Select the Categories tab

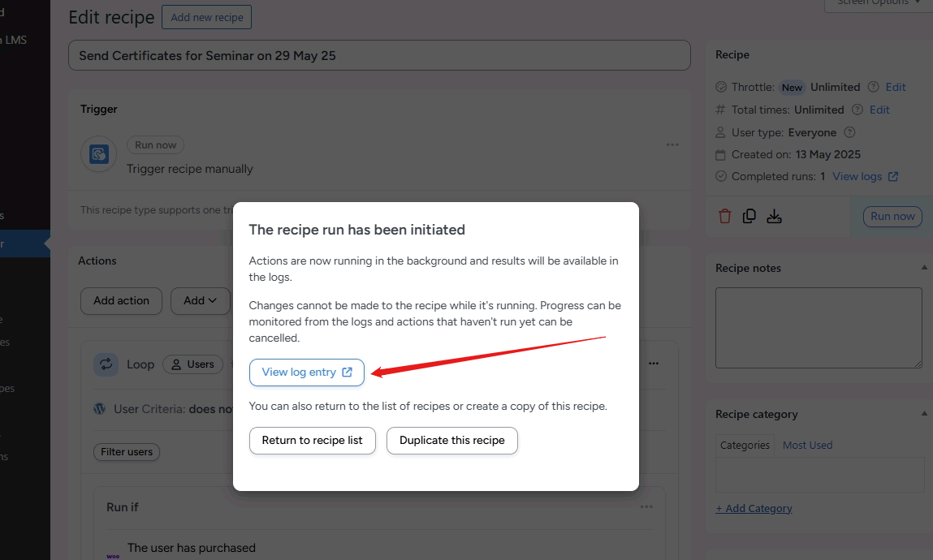(x=745, y=446)
